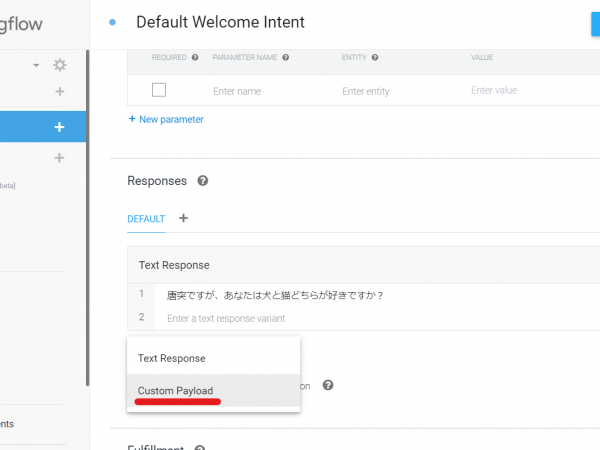This screenshot has height=450, width=600.
Task: Click the help icon next to Responses
Action: 203,181
